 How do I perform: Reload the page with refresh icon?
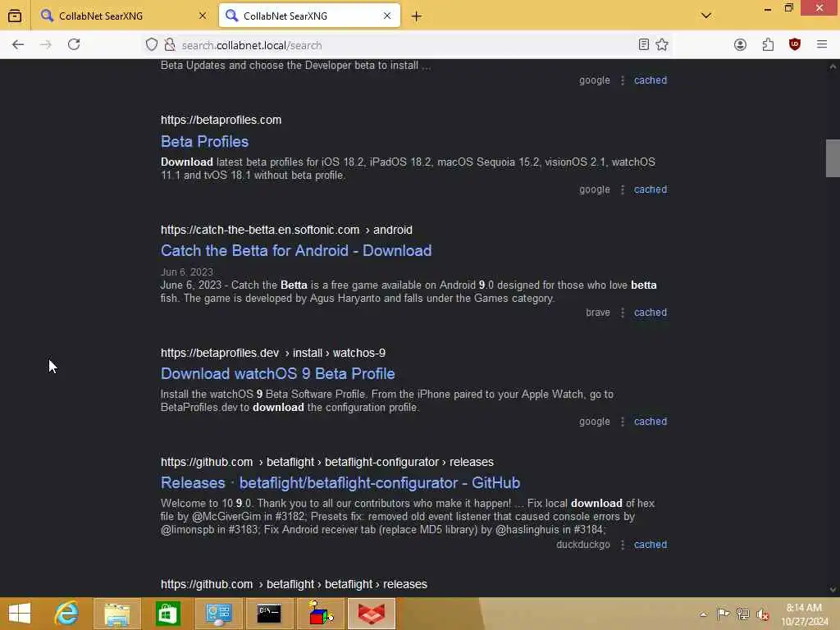click(x=74, y=45)
